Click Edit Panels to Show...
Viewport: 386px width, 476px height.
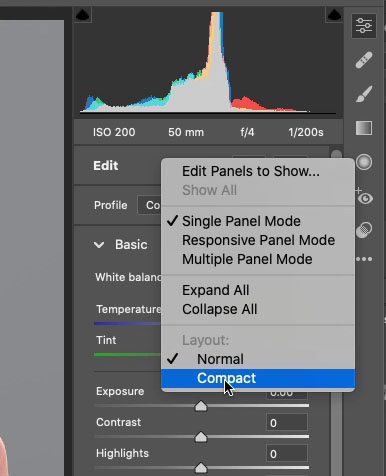tap(250, 171)
